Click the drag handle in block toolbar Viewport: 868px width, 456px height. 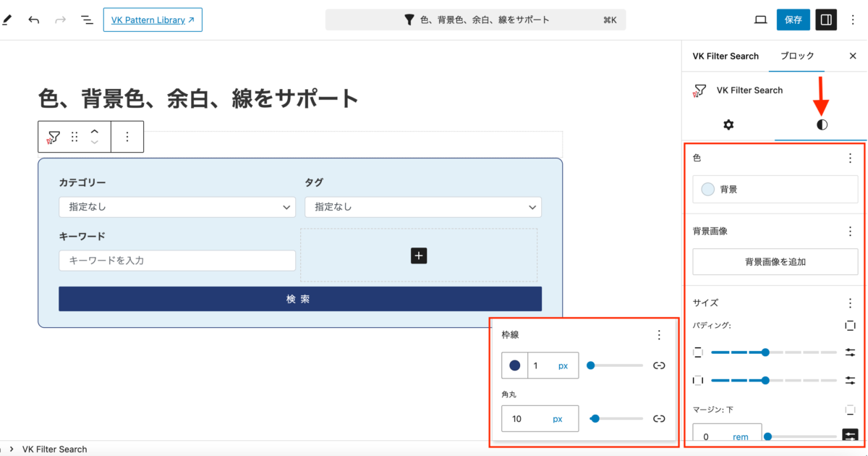click(x=75, y=136)
